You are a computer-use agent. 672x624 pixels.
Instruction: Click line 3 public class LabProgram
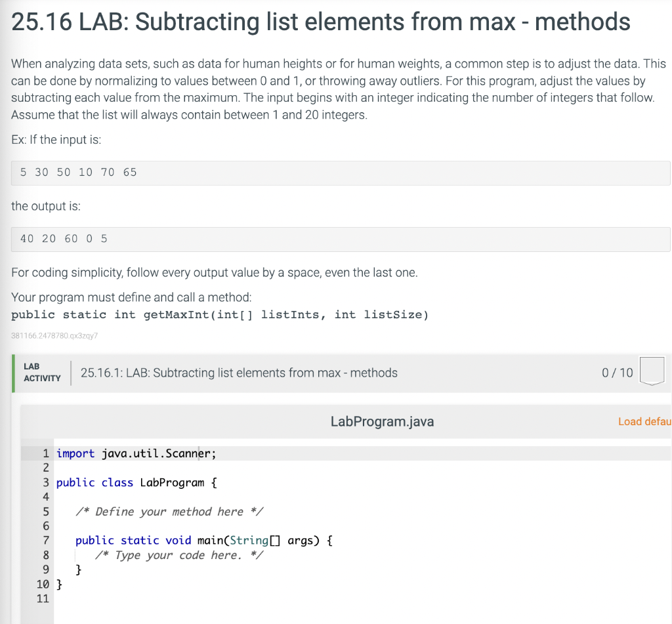[136, 482]
